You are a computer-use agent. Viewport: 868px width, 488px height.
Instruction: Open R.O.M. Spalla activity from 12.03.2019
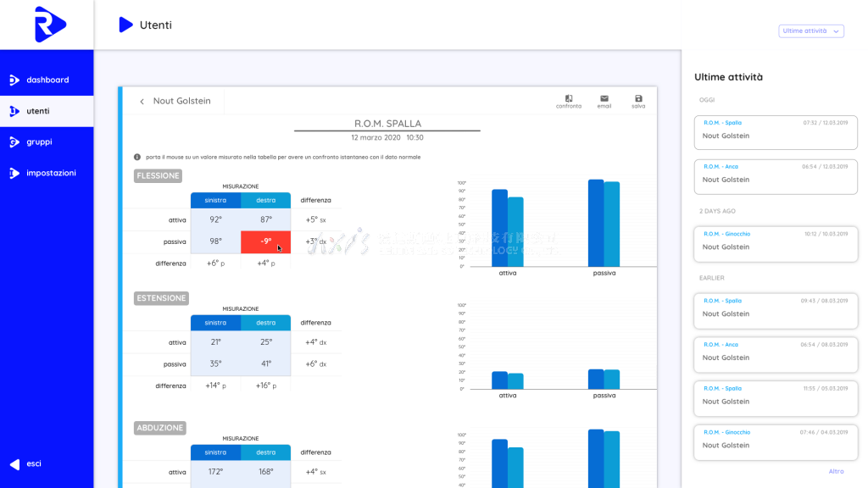[775, 130]
